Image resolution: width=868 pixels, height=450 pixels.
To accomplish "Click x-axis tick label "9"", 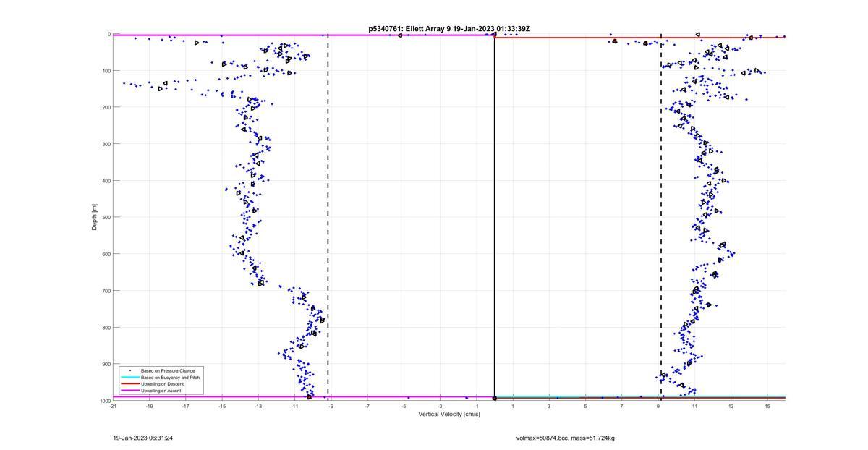I will [x=658, y=407].
